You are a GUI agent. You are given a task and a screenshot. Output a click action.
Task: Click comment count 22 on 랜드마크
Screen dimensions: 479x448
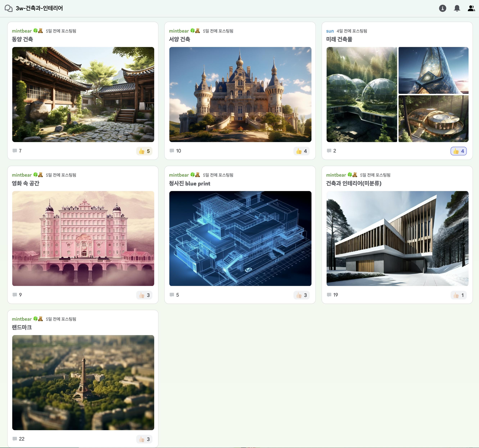tap(22, 439)
